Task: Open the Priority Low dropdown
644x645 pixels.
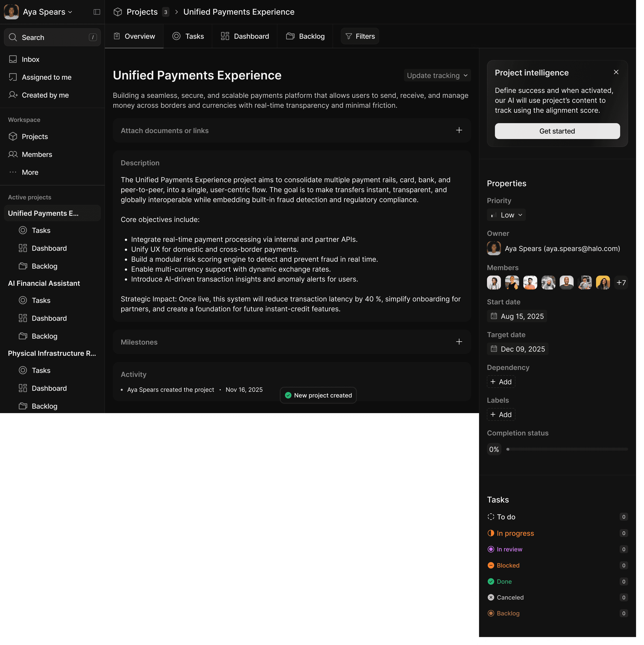Action: pos(506,215)
